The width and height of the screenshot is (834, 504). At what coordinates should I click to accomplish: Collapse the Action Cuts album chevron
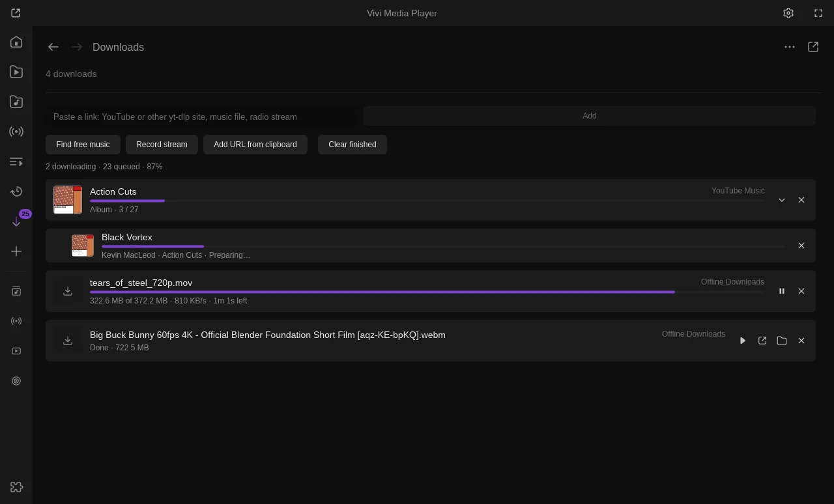click(x=782, y=200)
